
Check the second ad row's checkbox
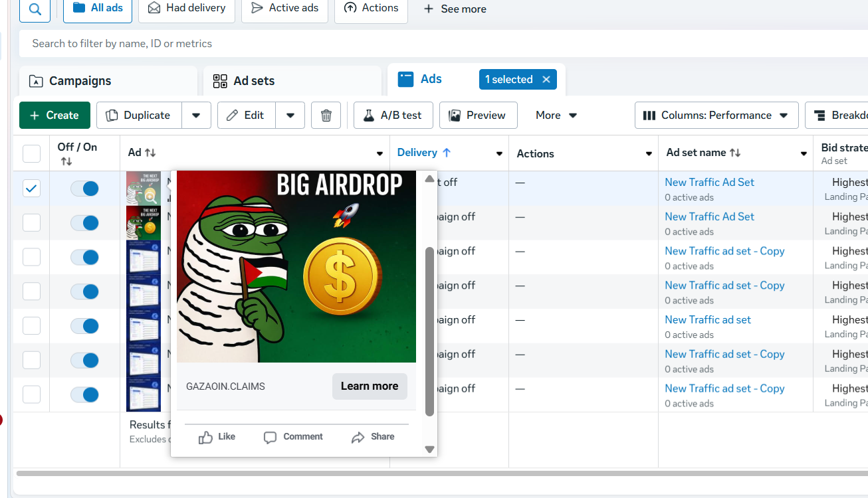[31, 223]
